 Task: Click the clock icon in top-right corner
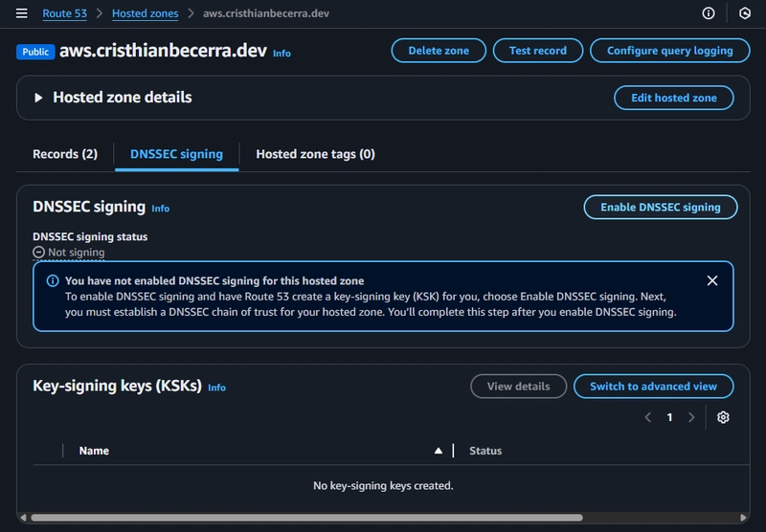click(745, 14)
